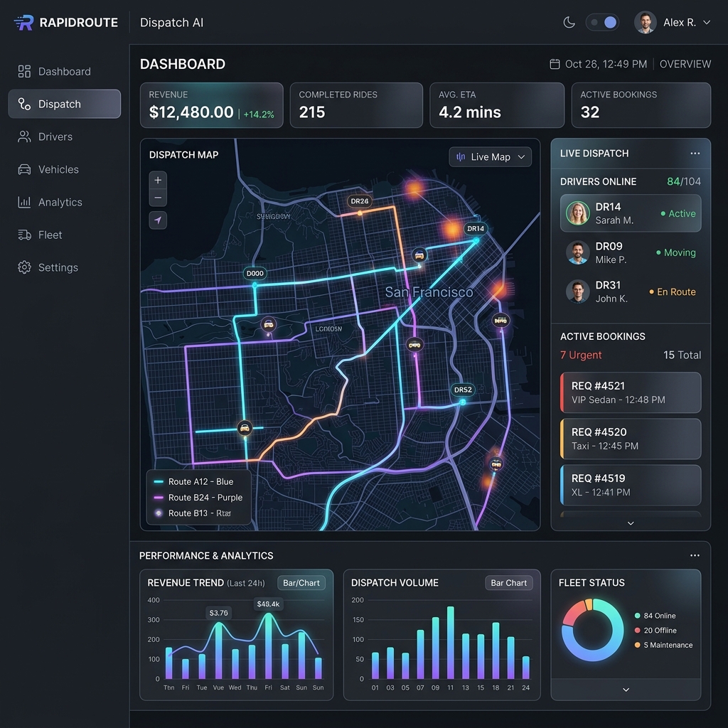Zoom in on the dispatch map
The image size is (728, 728).
point(158,180)
